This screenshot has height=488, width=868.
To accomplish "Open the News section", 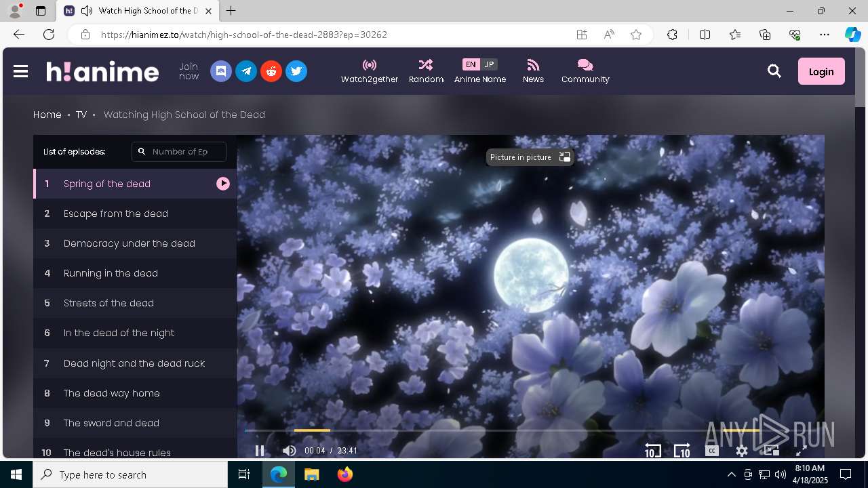I will pos(533,71).
